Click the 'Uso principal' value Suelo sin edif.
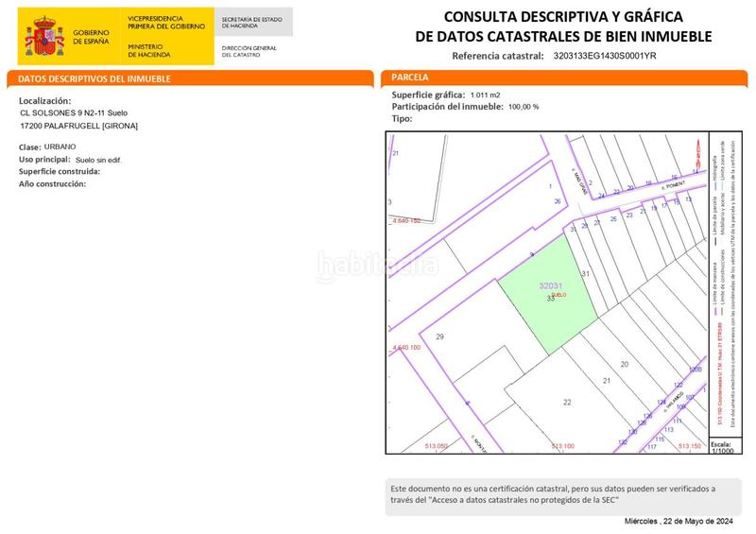The image size is (756, 534). [x=98, y=160]
